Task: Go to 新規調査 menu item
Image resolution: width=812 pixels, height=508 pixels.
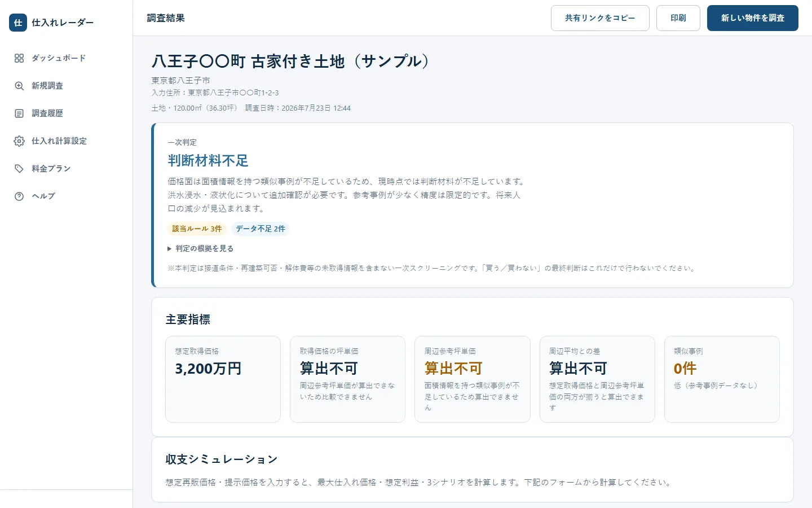Action: (x=66, y=86)
